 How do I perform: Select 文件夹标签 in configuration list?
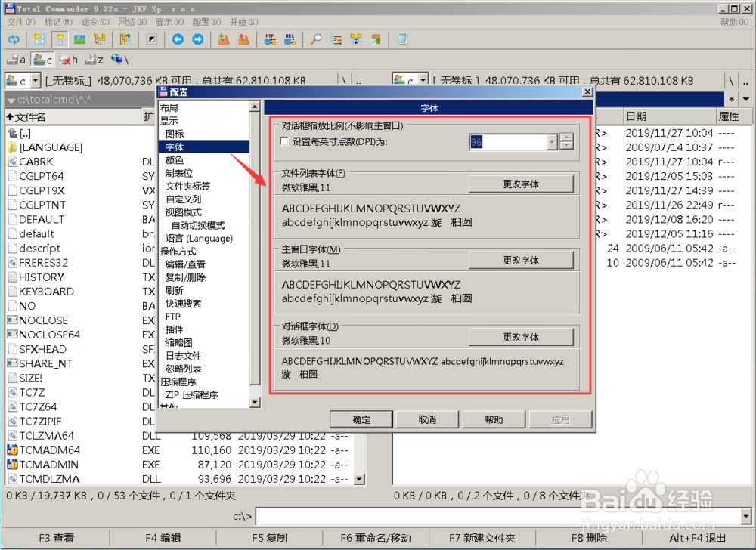coord(187,186)
